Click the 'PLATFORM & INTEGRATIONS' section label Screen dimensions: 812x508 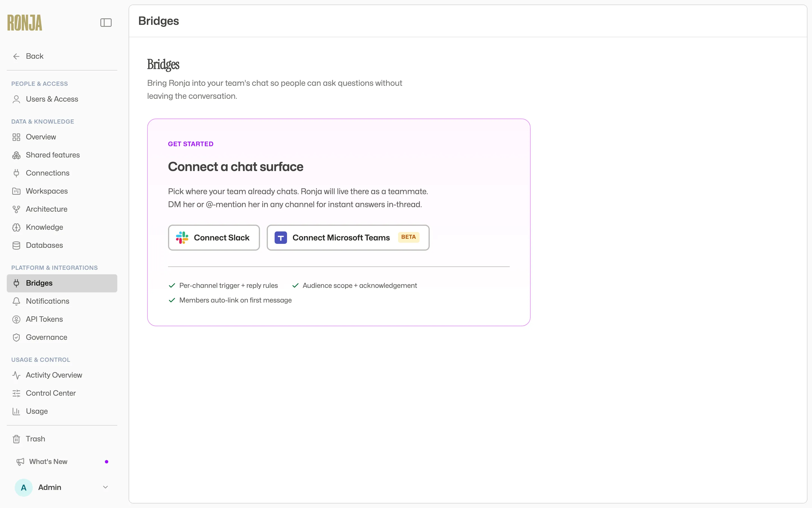pos(54,268)
